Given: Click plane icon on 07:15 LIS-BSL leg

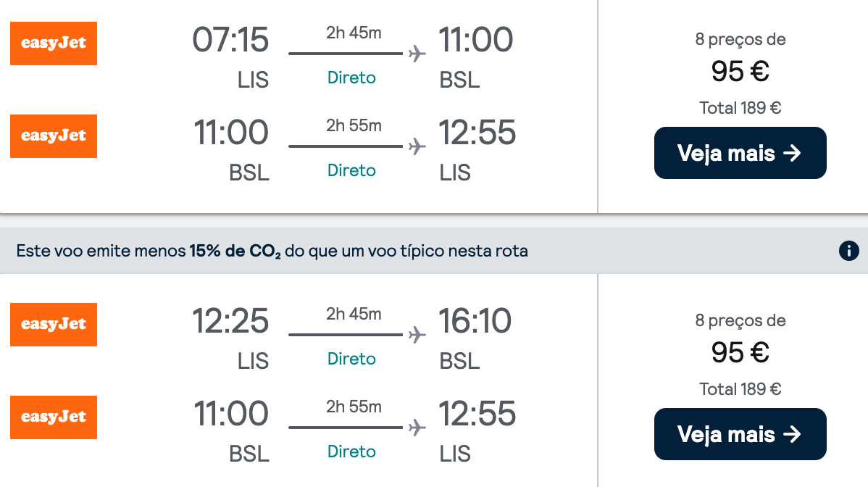Looking at the screenshot, I should (417, 54).
